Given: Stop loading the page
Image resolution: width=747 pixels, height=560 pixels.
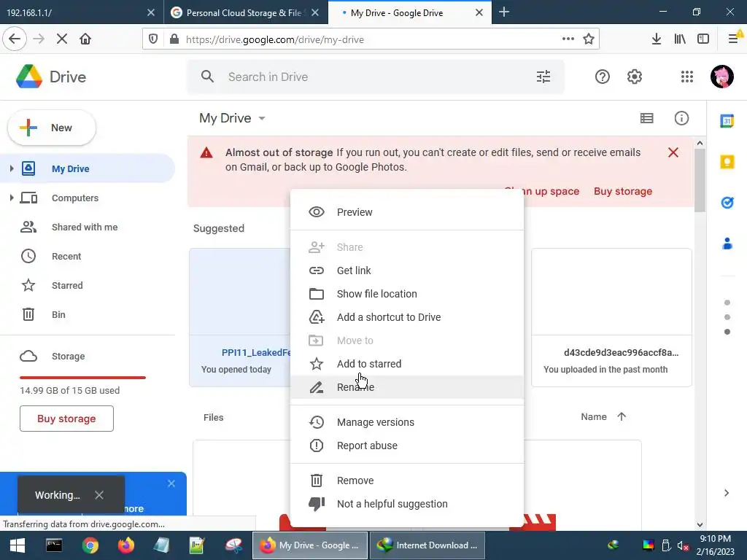Looking at the screenshot, I should click(x=61, y=39).
